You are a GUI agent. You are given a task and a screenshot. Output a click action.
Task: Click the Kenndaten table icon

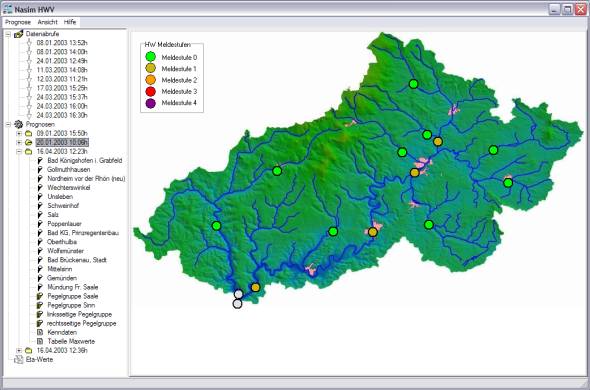(40, 332)
